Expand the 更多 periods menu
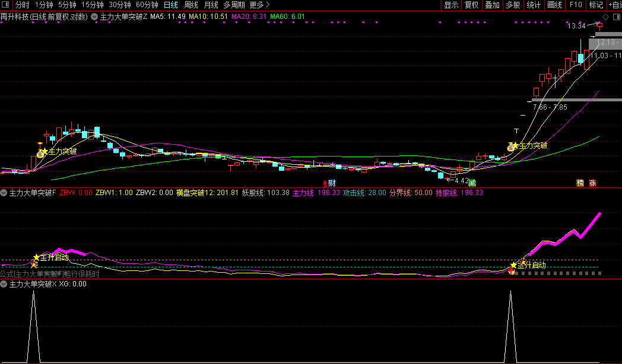 pos(260,5)
